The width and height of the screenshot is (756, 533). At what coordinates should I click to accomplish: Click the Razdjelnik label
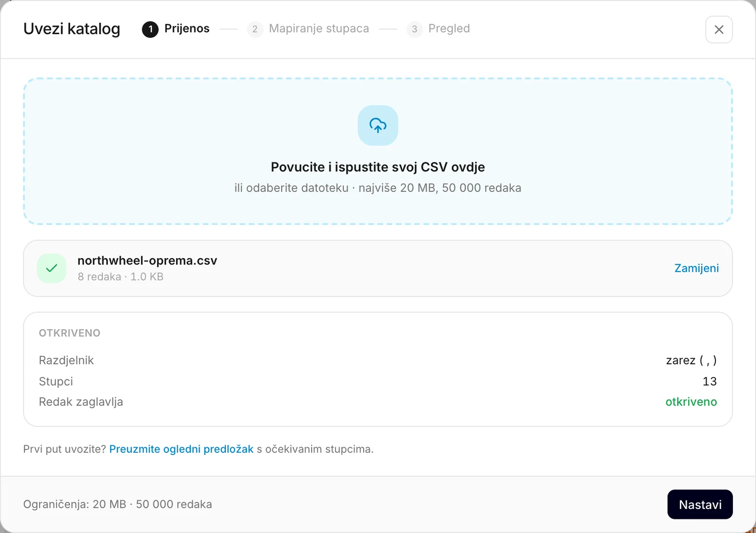[x=66, y=360]
